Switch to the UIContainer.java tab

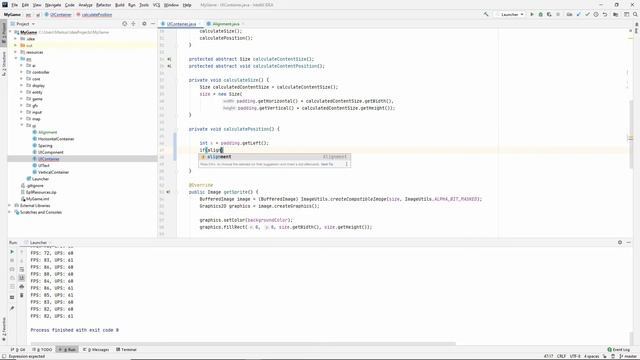point(181,24)
